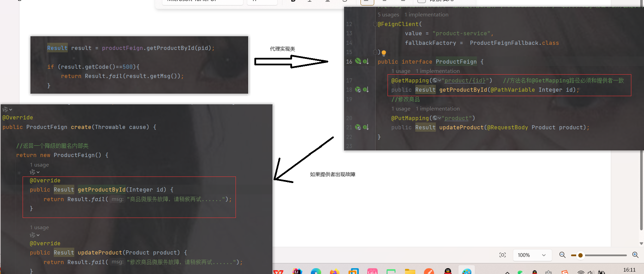Open the Wi-Fi network tray icon
This screenshot has height=274, width=644.
[x=581, y=272]
